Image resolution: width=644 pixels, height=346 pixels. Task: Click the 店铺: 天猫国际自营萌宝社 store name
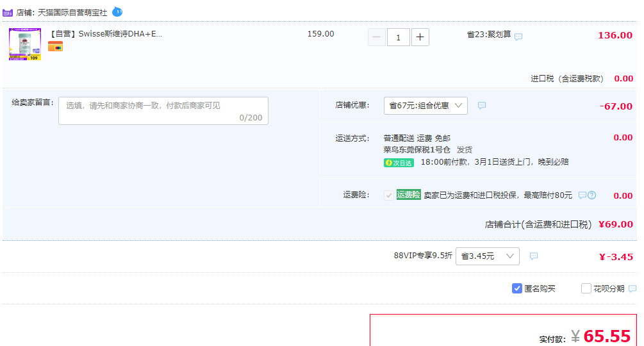[x=62, y=13]
